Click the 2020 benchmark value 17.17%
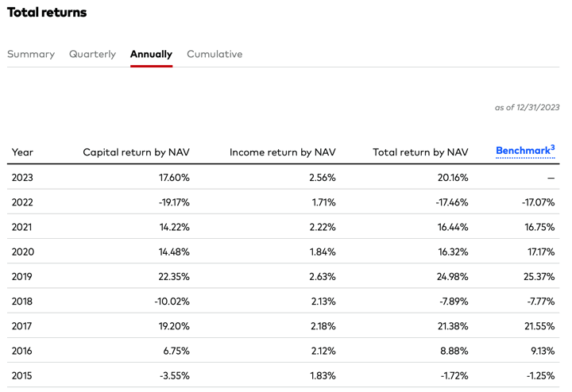Screen dimensions: 572x392 point(538,252)
